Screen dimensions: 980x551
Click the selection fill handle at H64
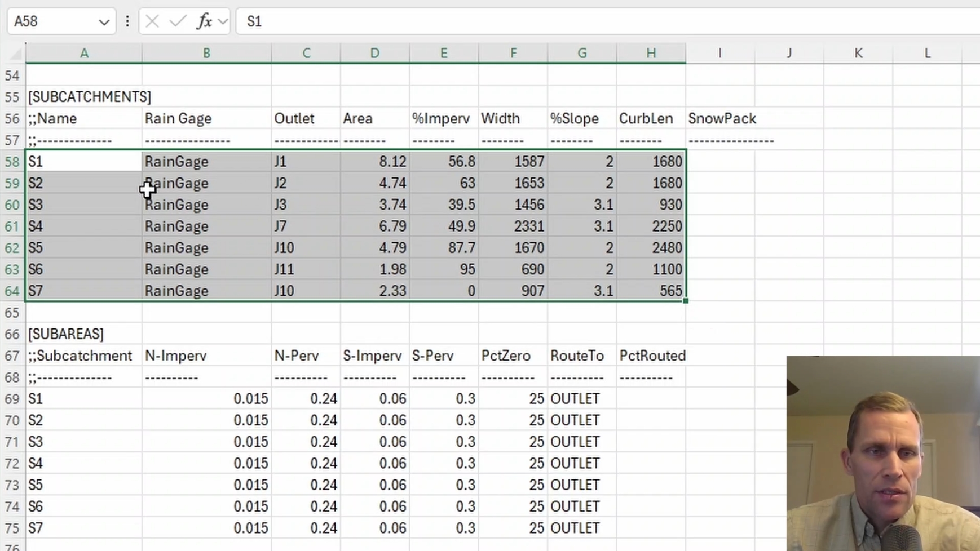[x=686, y=301]
